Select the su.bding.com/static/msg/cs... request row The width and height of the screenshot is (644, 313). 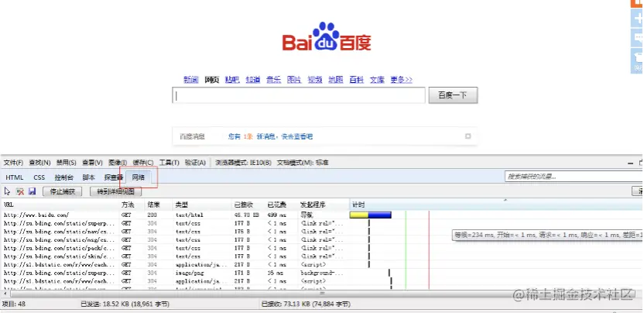[x=322, y=239]
